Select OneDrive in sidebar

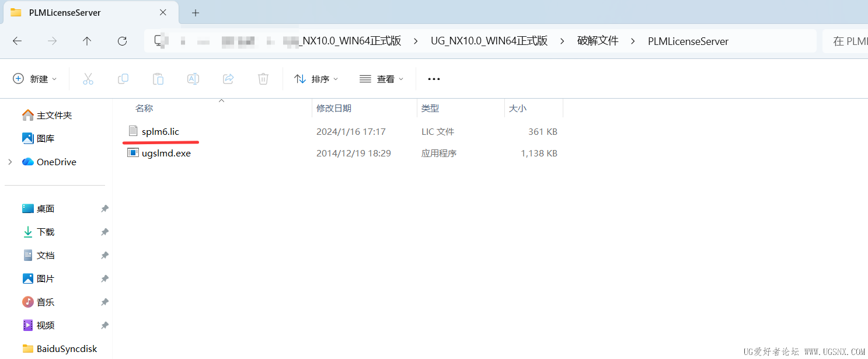coord(49,162)
